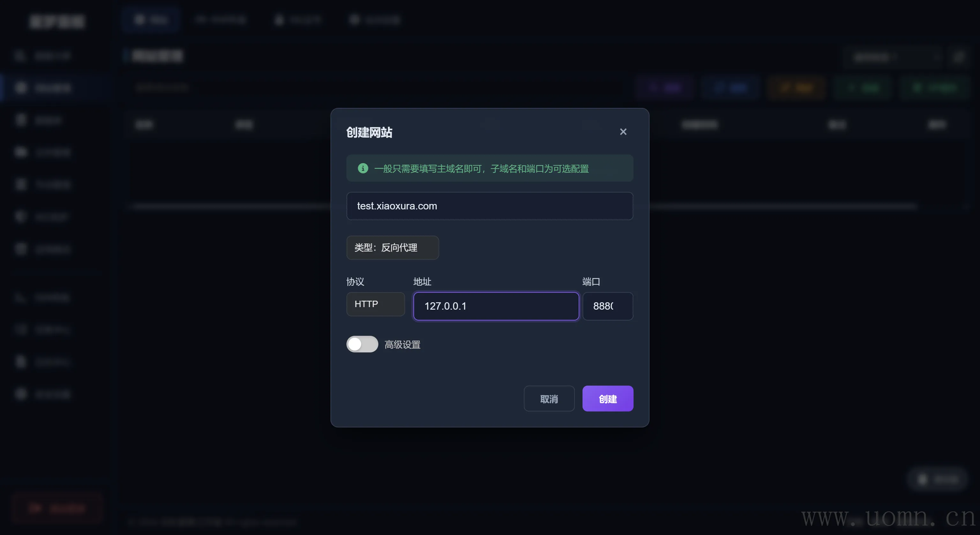Click the 端口 port number field

pos(607,306)
